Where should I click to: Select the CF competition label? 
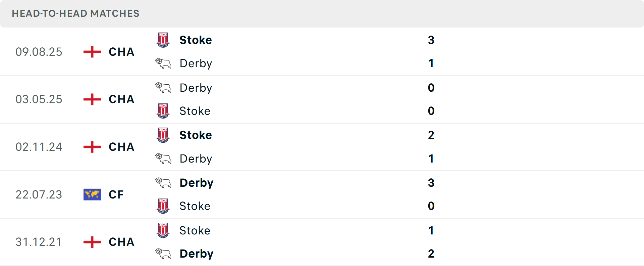pos(116,194)
